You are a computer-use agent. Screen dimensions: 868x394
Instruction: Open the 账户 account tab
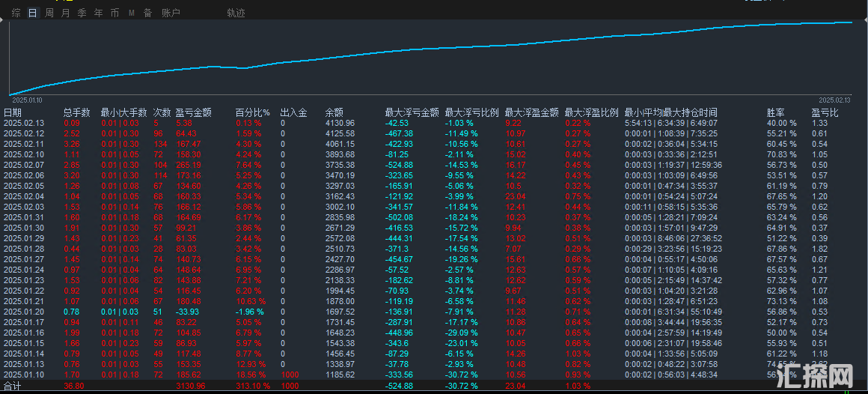[x=171, y=13]
